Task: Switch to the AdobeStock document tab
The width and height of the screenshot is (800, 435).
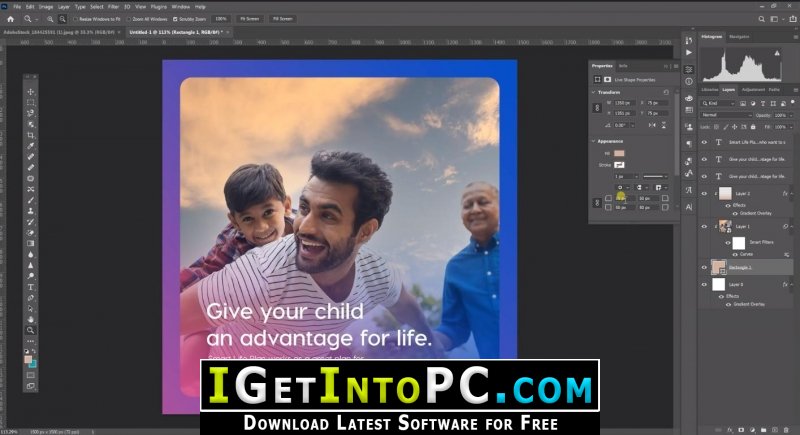Action: [x=59, y=32]
